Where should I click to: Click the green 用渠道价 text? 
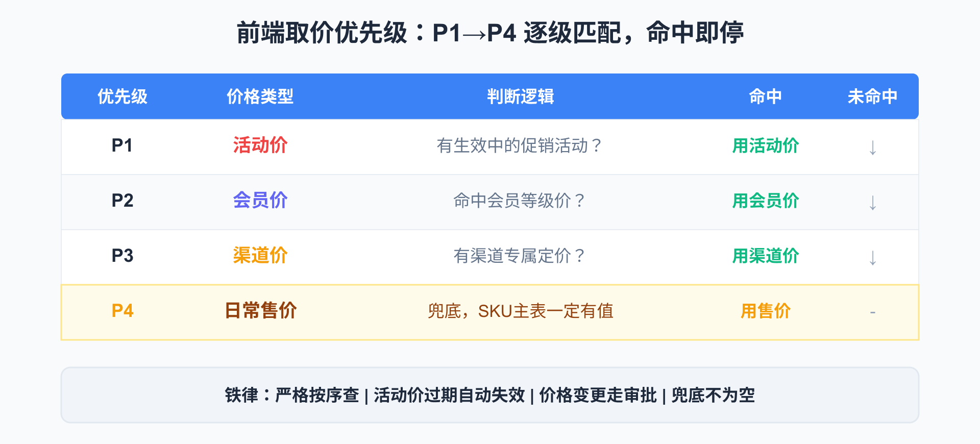click(x=765, y=256)
